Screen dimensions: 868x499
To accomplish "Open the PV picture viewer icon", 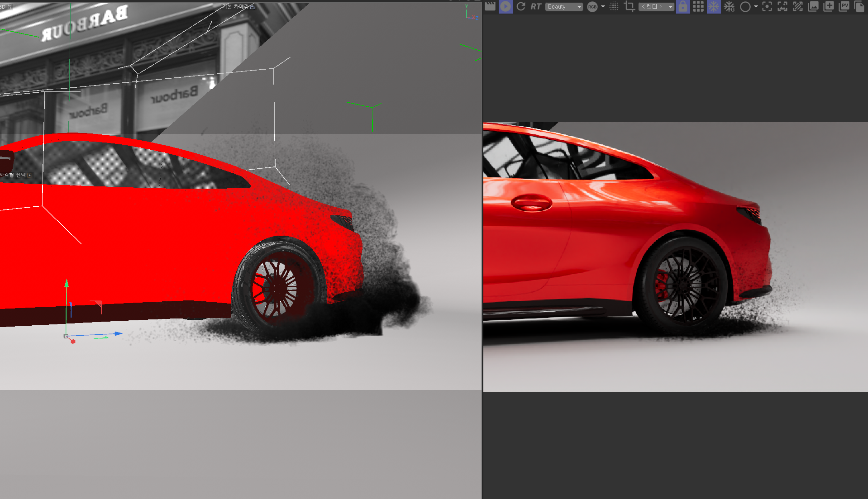I will [x=844, y=6].
